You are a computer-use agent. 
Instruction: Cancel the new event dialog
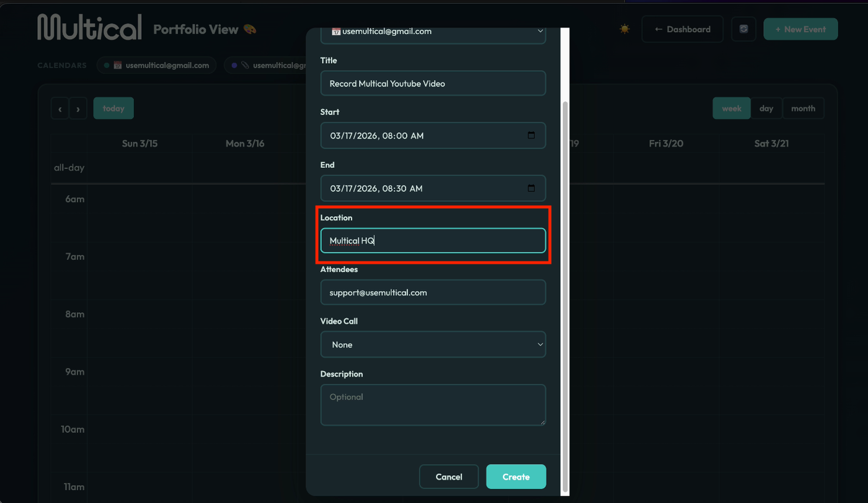click(x=449, y=477)
